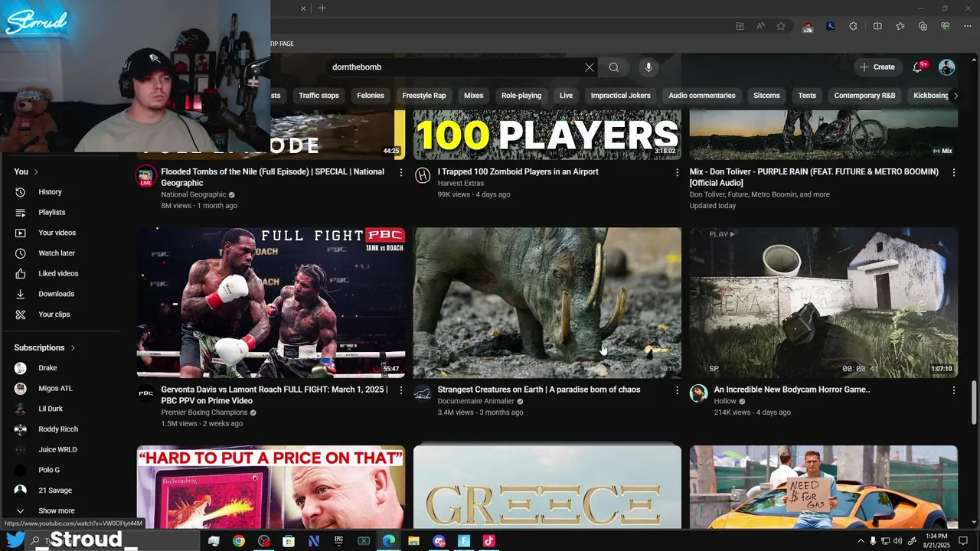Click the page vertical scrollbar
Image resolution: width=980 pixels, height=551 pixels.
974,401
